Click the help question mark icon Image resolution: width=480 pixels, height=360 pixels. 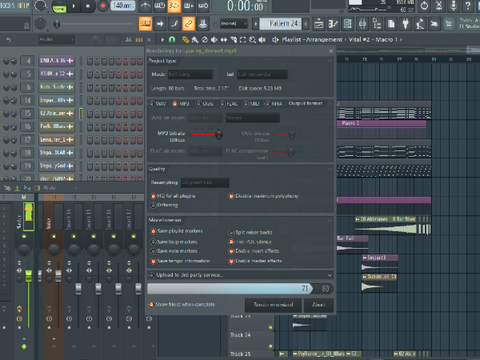point(468,5)
